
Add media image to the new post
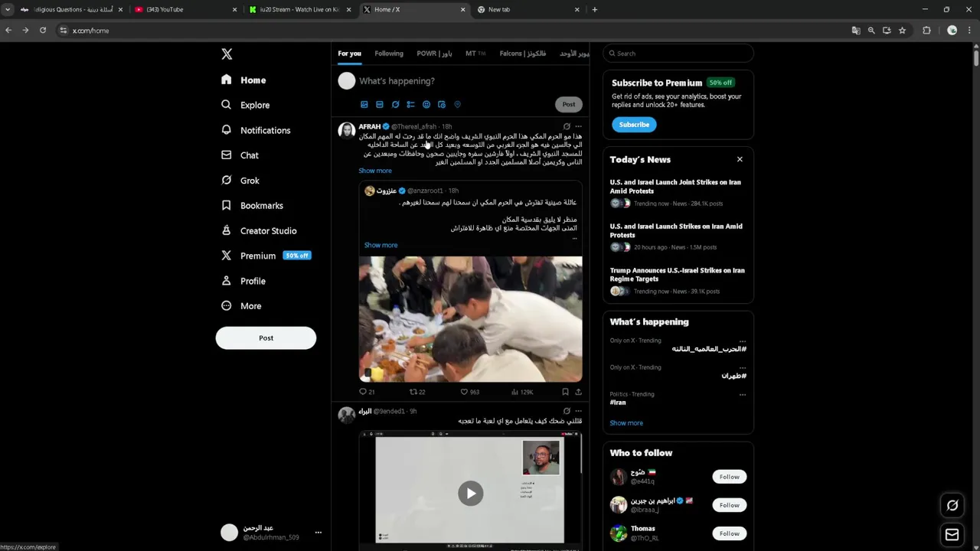click(364, 104)
